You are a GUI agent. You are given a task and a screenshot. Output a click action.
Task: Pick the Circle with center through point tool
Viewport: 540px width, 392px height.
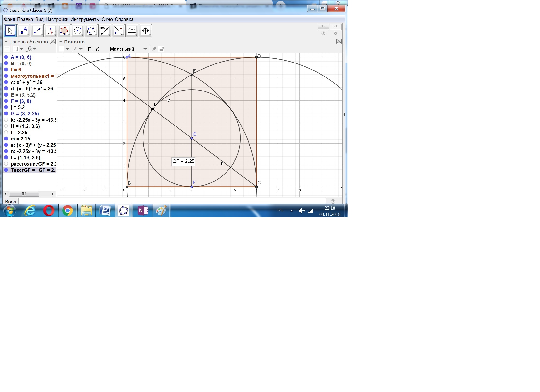78,31
